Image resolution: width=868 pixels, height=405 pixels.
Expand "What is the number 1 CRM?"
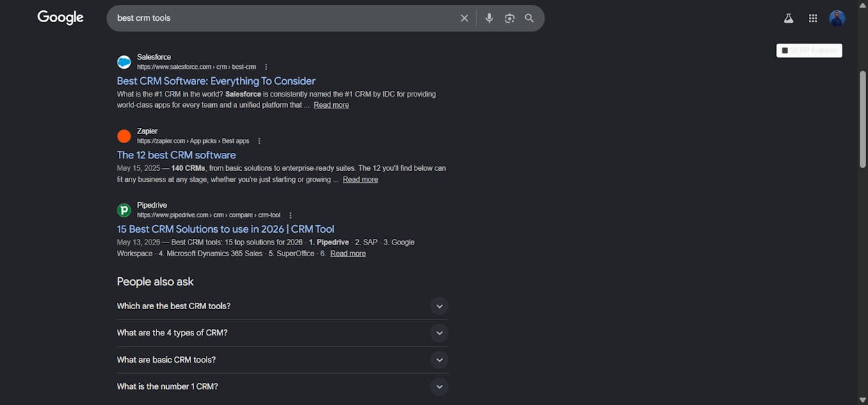[282, 386]
